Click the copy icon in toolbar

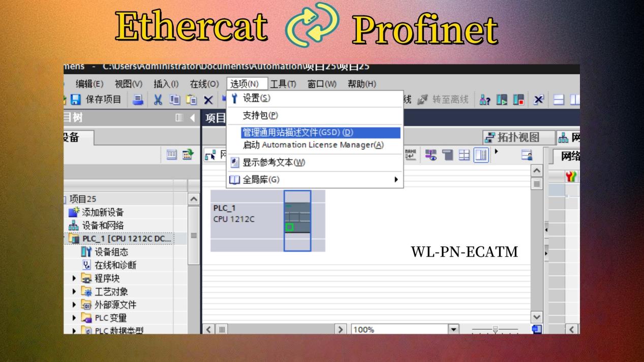174,100
